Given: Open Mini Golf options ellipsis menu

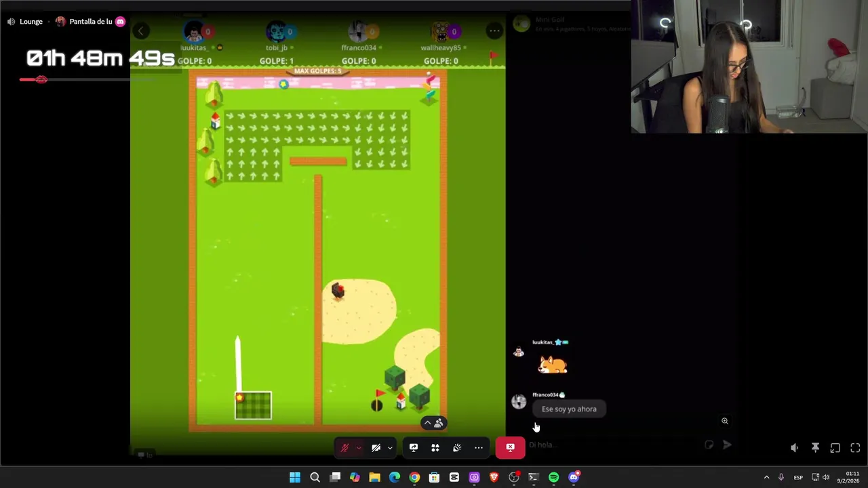Looking at the screenshot, I should point(494,30).
